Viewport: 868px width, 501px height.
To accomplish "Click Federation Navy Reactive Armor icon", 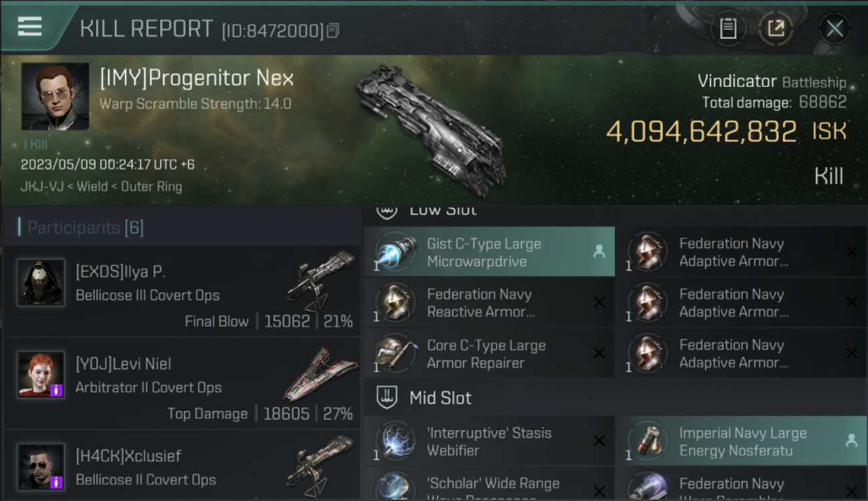I will pos(395,303).
